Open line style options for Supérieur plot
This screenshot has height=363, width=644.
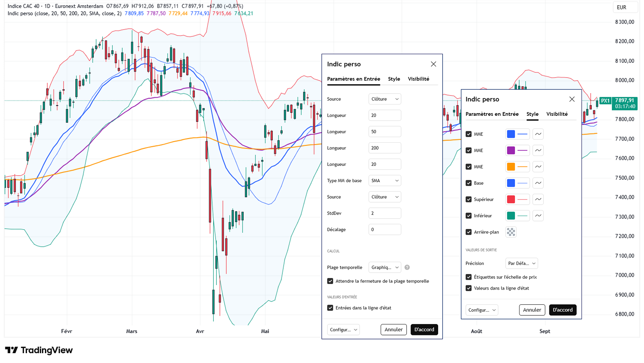[538, 199]
